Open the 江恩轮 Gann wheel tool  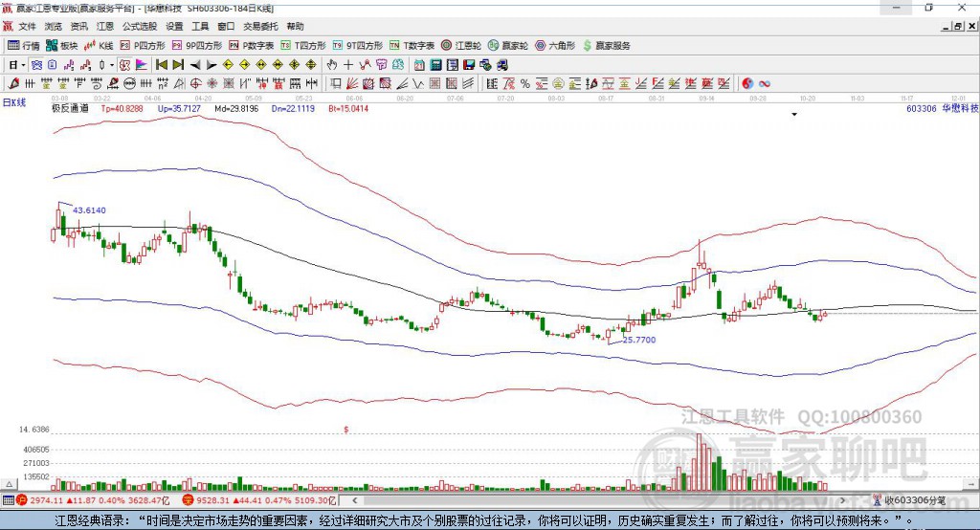pos(460,46)
